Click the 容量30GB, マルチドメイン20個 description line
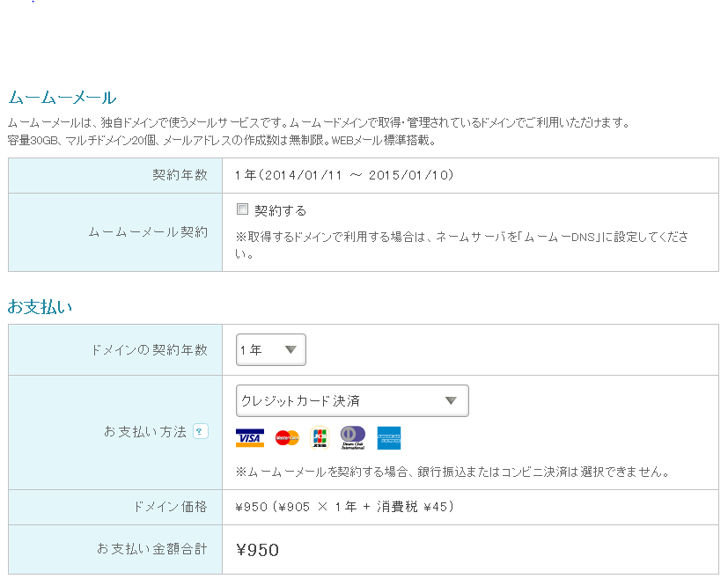Viewport: 728px width, 586px height. (222, 140)
